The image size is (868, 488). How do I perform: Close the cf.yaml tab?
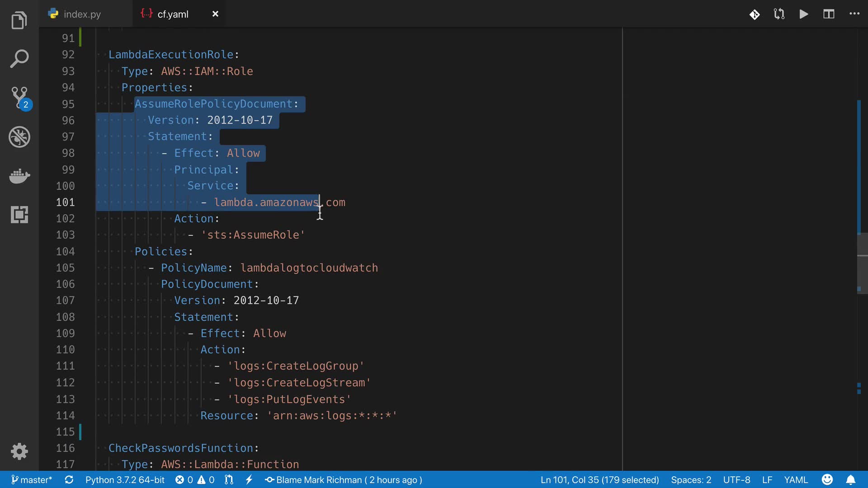click(215, 14)
